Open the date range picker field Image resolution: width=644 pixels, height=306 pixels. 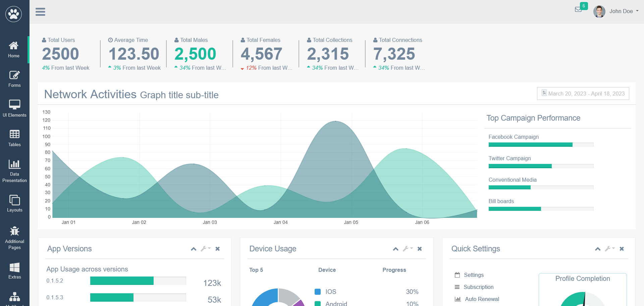click(x=583, y=94)
